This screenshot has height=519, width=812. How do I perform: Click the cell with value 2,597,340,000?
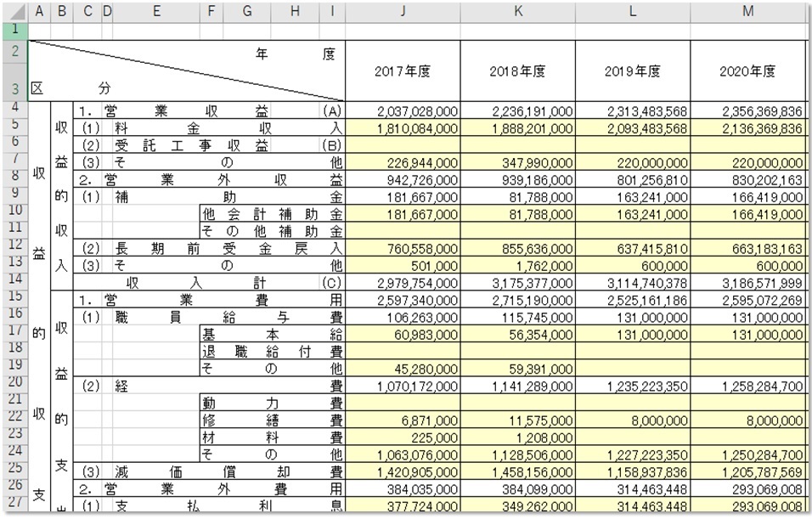[403, 300]
